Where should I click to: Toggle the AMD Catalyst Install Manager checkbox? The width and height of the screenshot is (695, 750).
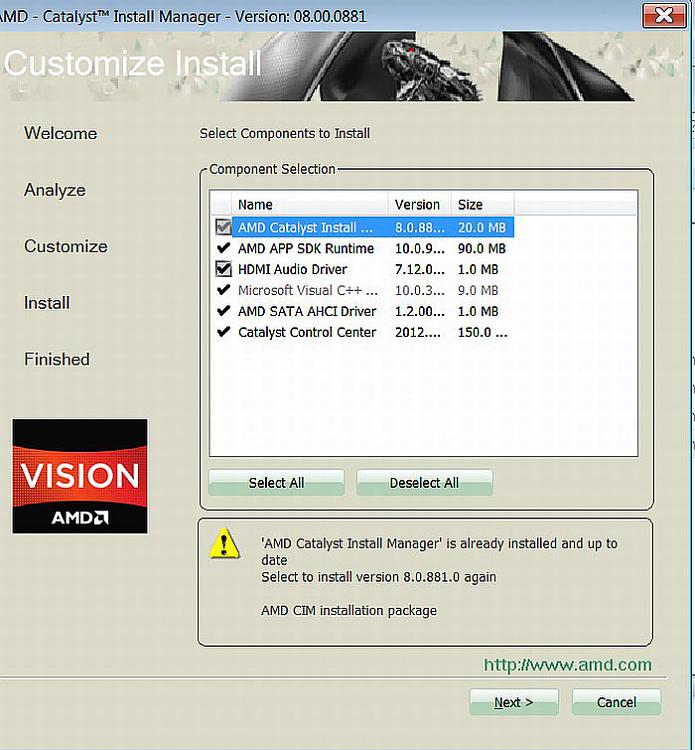click(223, 227)
